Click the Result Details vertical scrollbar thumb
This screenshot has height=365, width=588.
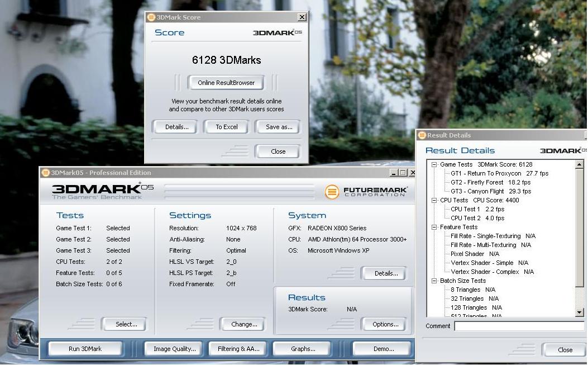[x=580, y=227]
